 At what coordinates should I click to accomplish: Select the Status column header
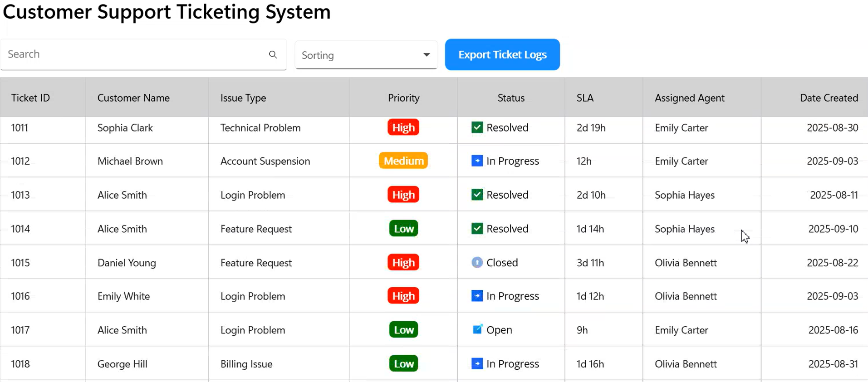pos(510,98)
